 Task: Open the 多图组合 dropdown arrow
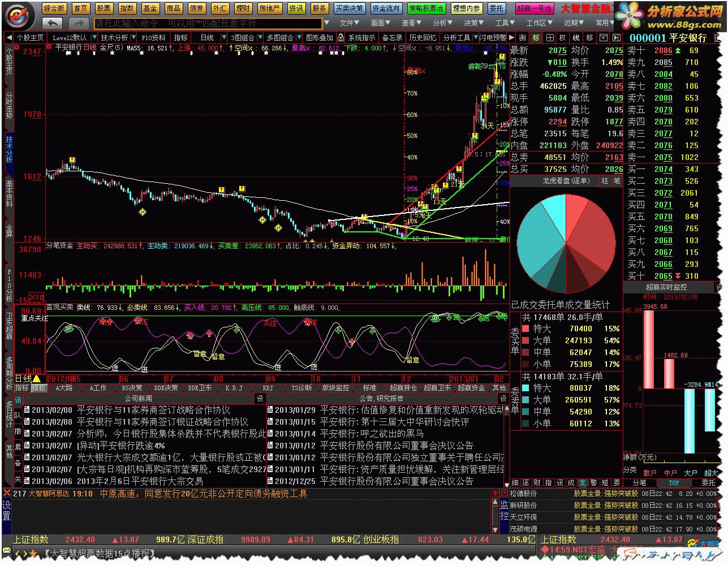tap(299, 37)
